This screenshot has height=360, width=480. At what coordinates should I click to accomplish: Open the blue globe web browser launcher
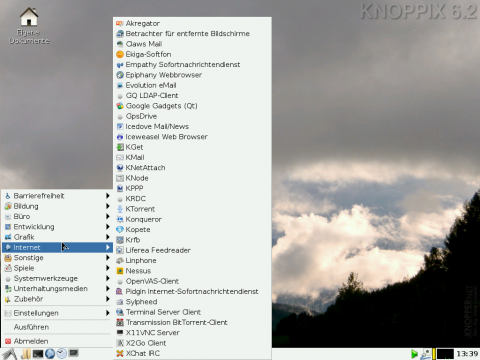click(x=50, y=354)
